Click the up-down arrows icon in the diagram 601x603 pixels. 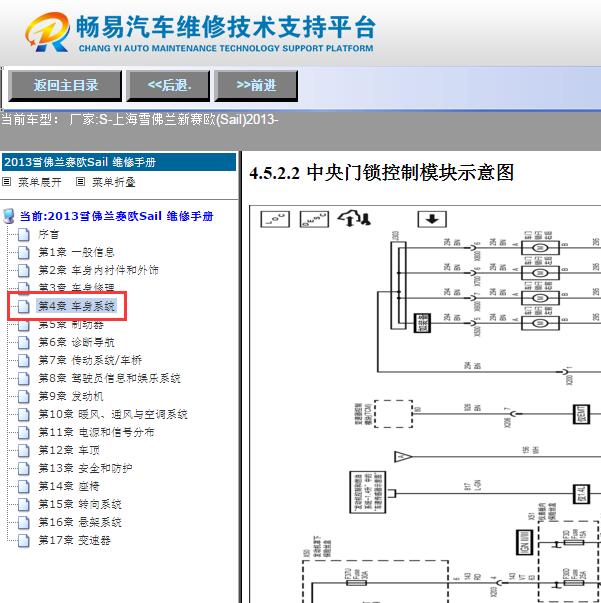(x=354, y=218)
